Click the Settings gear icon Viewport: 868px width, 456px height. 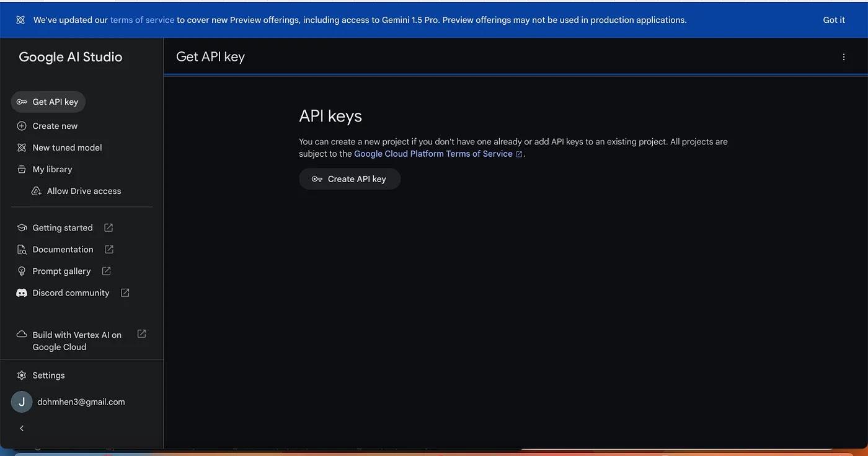(x=22, y=375)
